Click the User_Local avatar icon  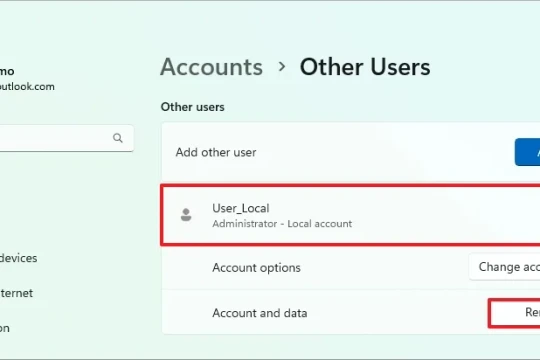186,215
